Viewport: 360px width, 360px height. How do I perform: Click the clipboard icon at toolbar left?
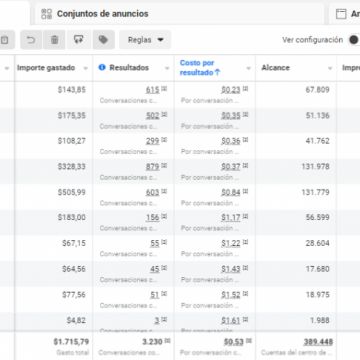click(x=5, y=40)
